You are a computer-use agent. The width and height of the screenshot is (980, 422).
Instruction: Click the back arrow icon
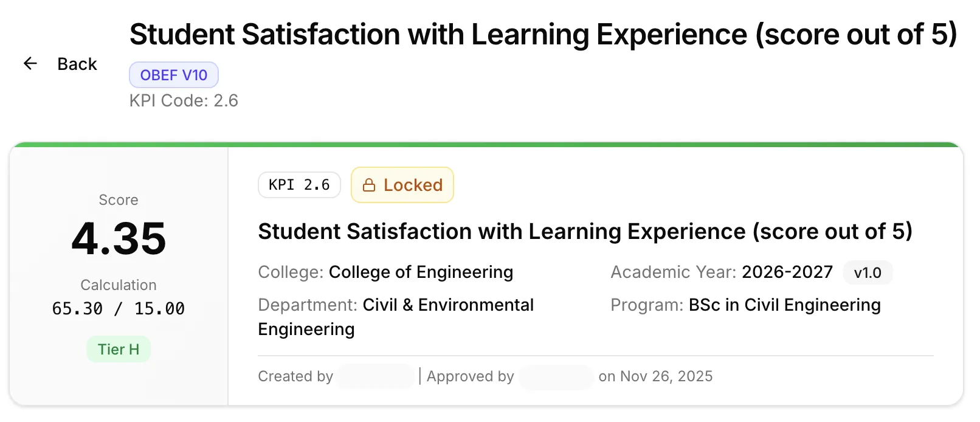[30, 63]
